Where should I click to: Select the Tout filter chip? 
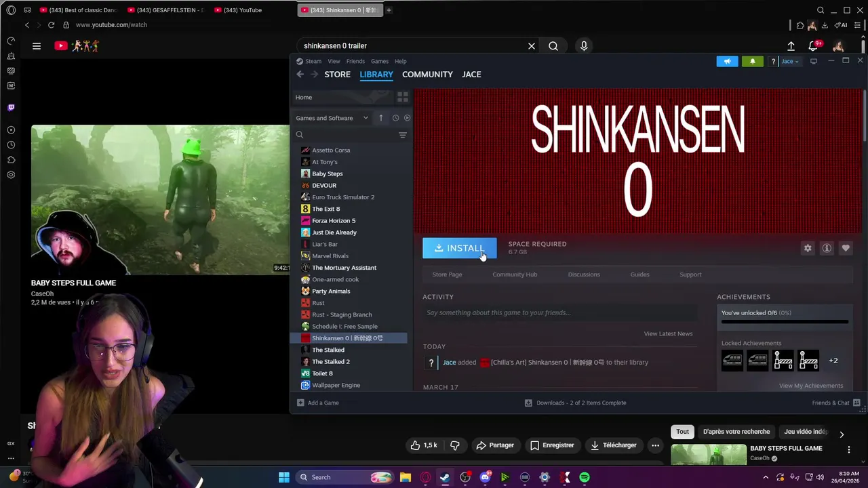pyautogui.click(x=682, y=432)
